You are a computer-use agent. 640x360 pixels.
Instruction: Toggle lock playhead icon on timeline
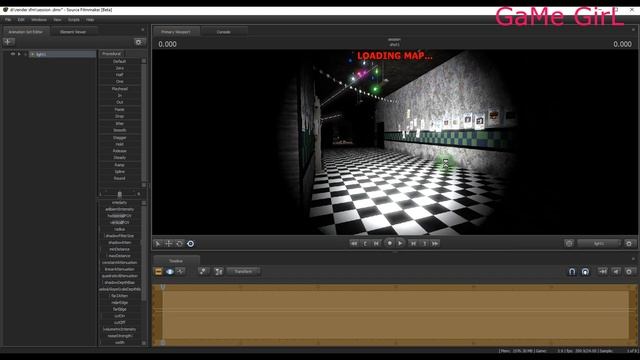pyautogui.click(x=603, y=271)
